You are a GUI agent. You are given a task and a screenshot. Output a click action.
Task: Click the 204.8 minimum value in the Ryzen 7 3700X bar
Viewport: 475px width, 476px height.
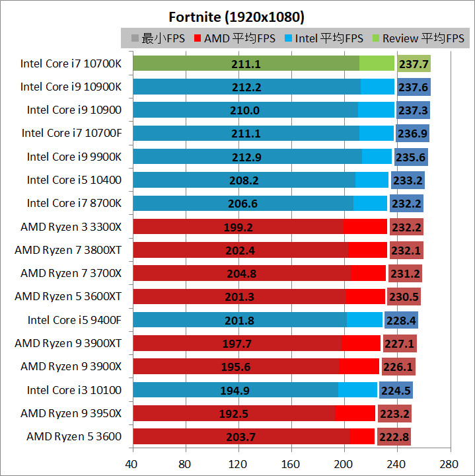tap(242, 274)
